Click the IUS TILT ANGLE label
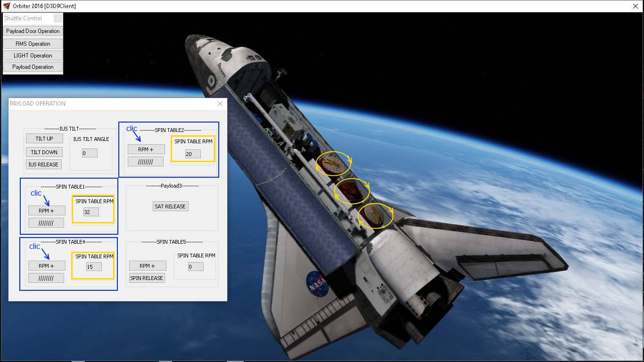644x362 pixels. pyautogui.click(x=91, y=139)
